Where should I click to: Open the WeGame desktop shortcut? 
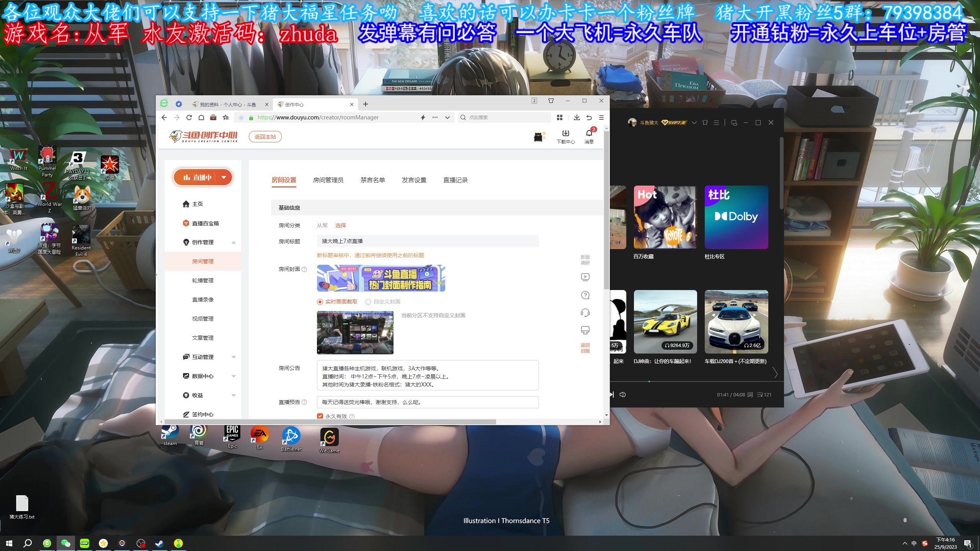(x=329, y=440)
